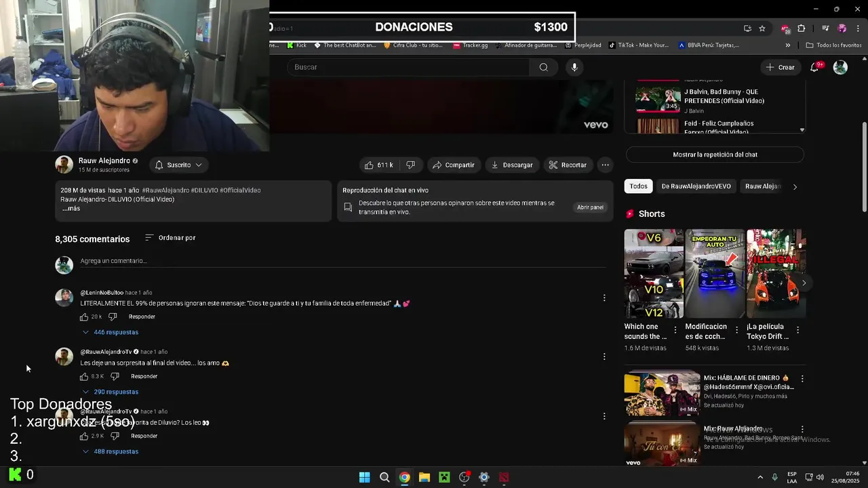Viewport: 868px width, 488px height.
Task: Open the Perplejidad bookmark
Action: 582,45
